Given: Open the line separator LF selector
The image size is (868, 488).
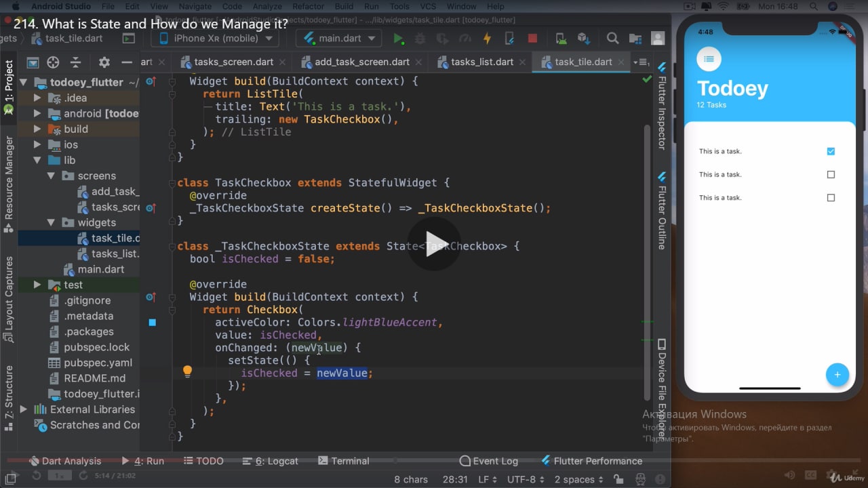Looking at the screenshot, I should point(487,479).
